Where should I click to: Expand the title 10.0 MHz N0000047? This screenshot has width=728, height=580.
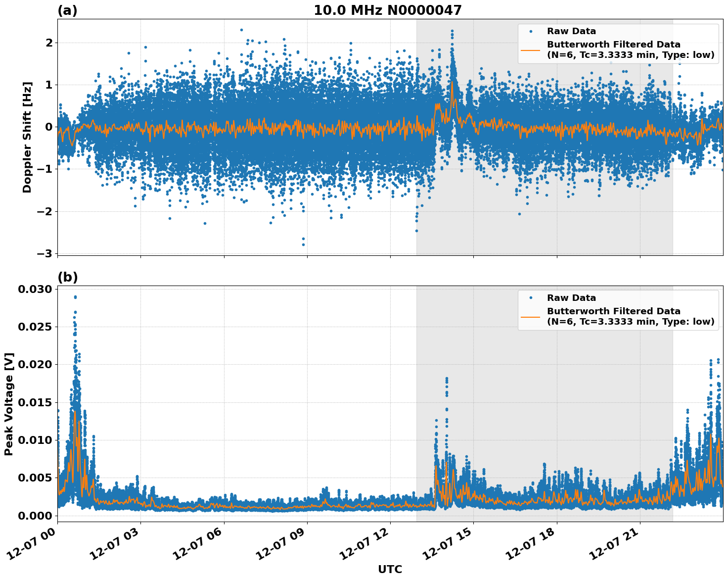[x=387, y=9]
